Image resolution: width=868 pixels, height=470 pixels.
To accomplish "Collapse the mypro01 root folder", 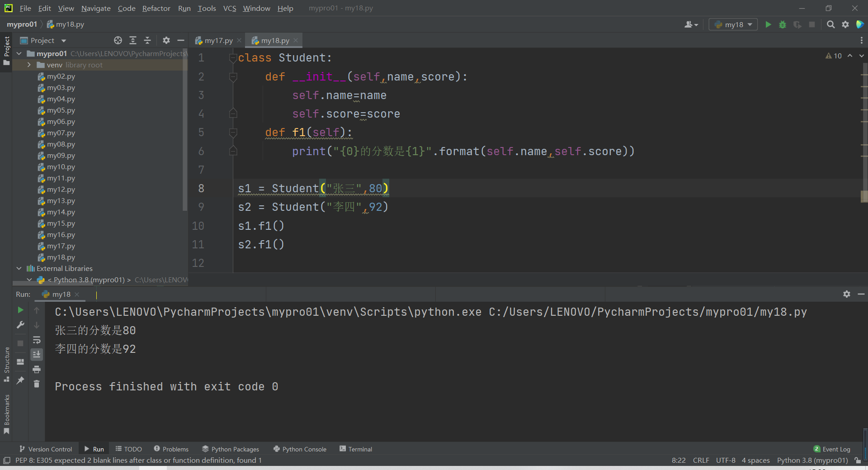I will (x=19, y=53).
